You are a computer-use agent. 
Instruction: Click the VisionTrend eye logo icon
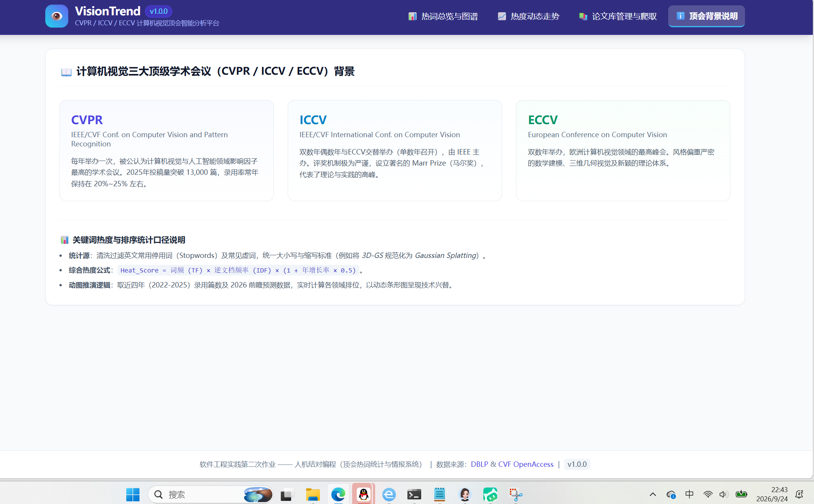point(57,16)
